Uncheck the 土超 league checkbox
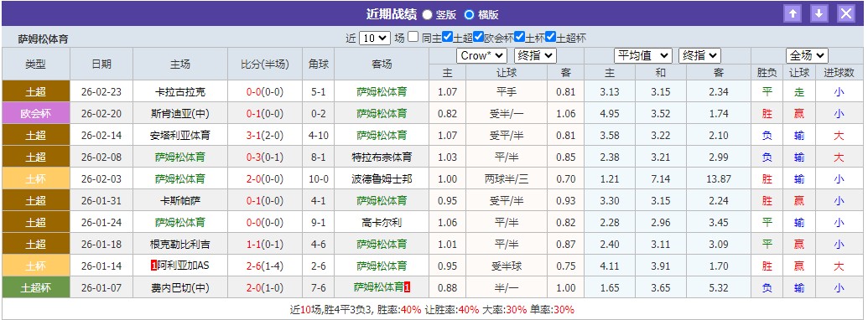Viewport: 868px width, 320px height. tap(448, 38)
